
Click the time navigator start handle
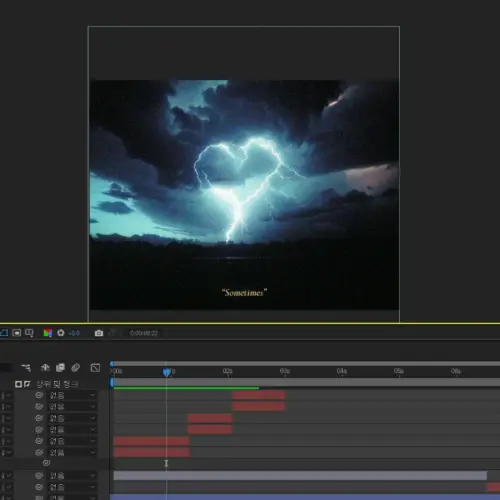coord(112,364)
